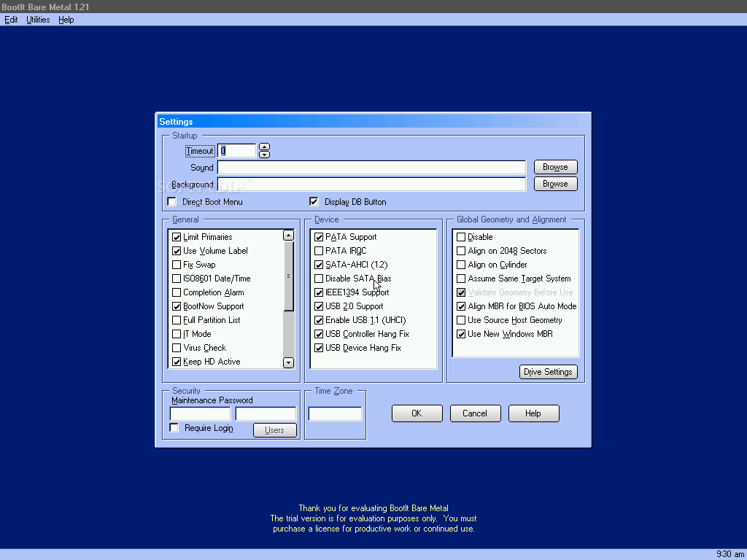This screenshot has width=747, height=560.
Task: Toggle USB Device Hang Fix checkbox
Action: click(x=320, y=348)
